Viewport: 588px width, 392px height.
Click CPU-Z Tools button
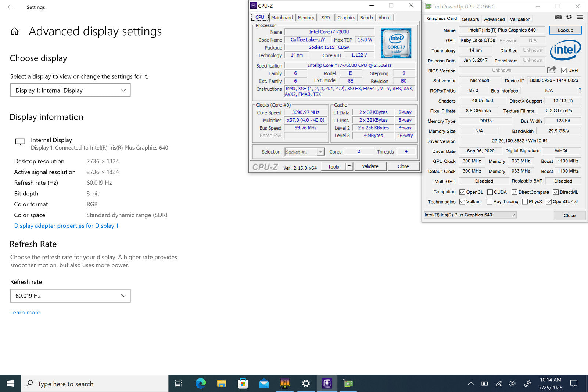coord(334,166)
